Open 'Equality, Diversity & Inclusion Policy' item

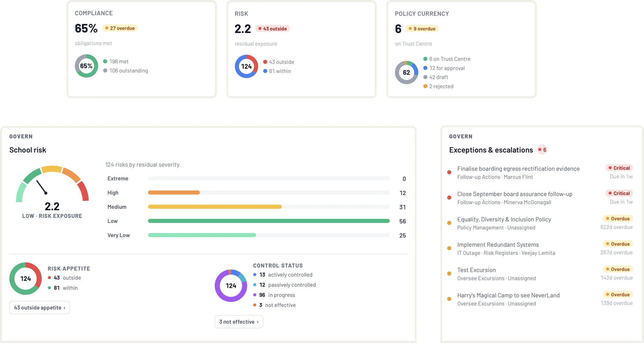tap(540, 223)
